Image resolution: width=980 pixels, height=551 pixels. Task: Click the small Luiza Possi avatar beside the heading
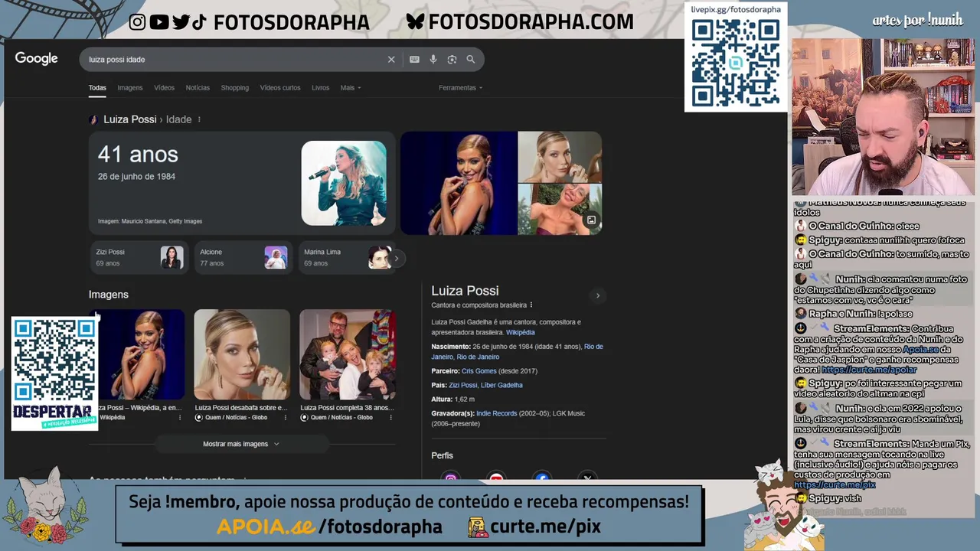click(x=93, y=119)
